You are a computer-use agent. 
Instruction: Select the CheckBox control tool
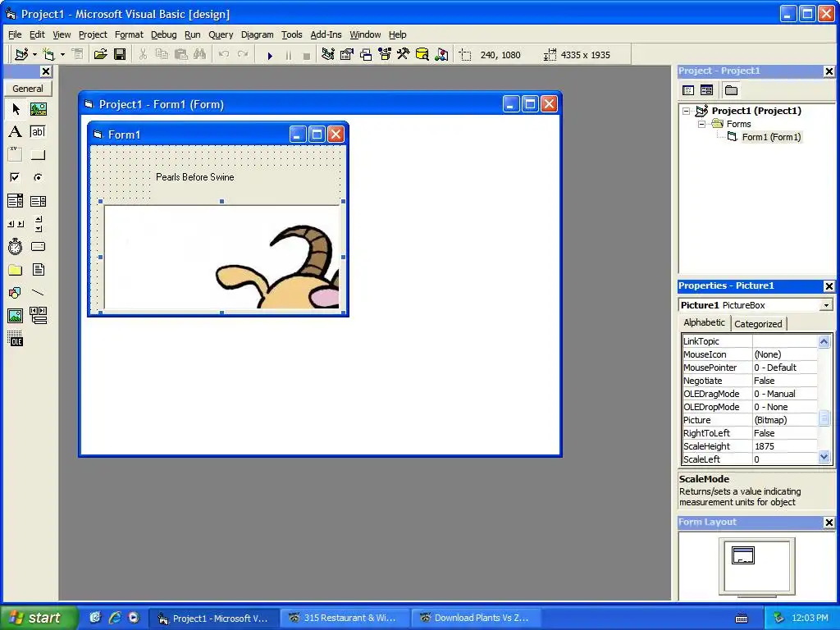[x=16, y=177]
